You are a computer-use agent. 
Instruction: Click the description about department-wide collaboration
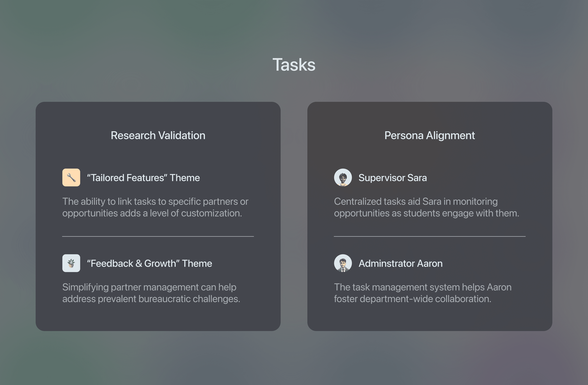tap(423, 293)
